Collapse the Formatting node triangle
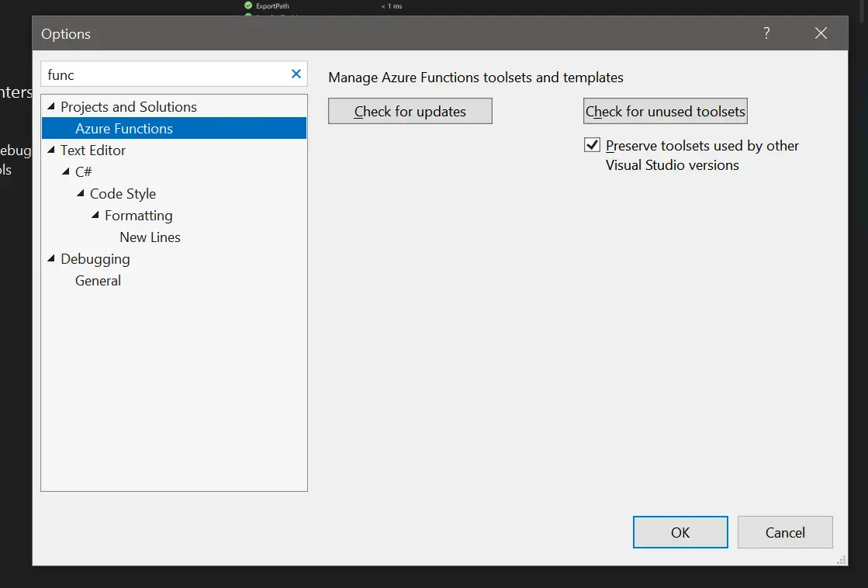This screenshot has height=588, width=868. (95, 216)
